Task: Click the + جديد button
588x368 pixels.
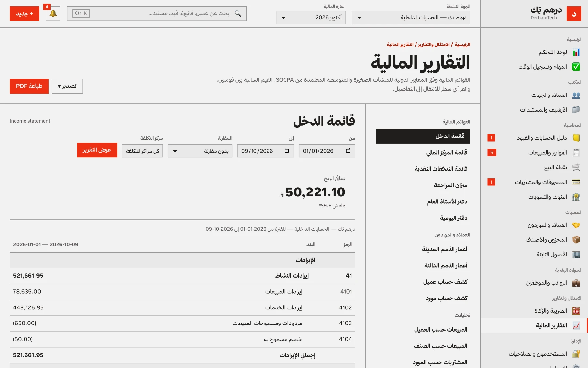Action: [x=24, y=14]
